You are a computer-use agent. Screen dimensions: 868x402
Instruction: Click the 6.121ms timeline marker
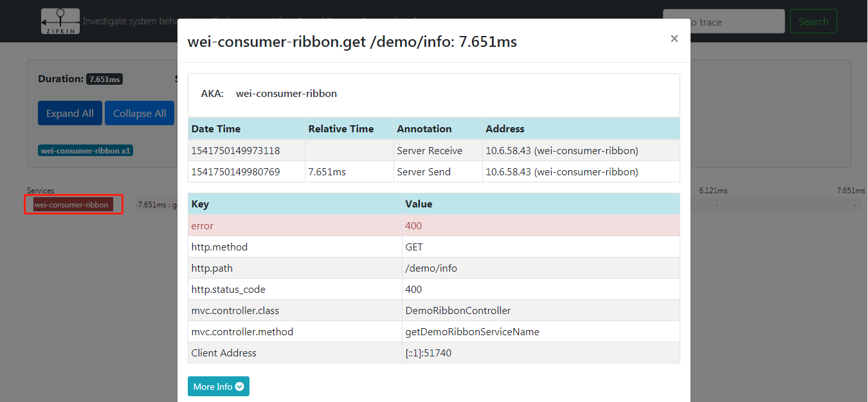pyautogui.click(x=713, y=191)
